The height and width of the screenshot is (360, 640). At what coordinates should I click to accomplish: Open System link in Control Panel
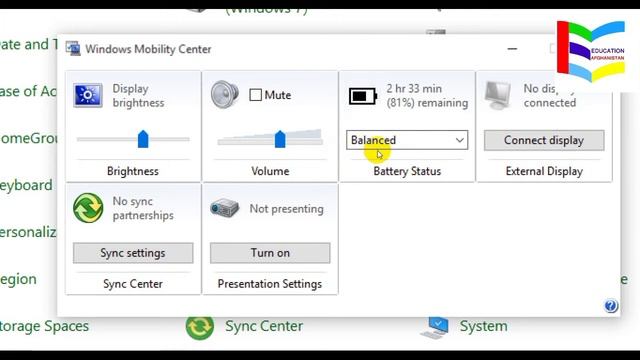pyautogui.click(x=484, y=326)
